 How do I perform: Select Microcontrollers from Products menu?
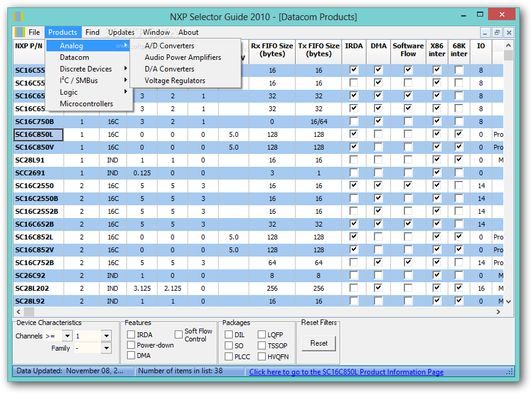pos(89,104)
